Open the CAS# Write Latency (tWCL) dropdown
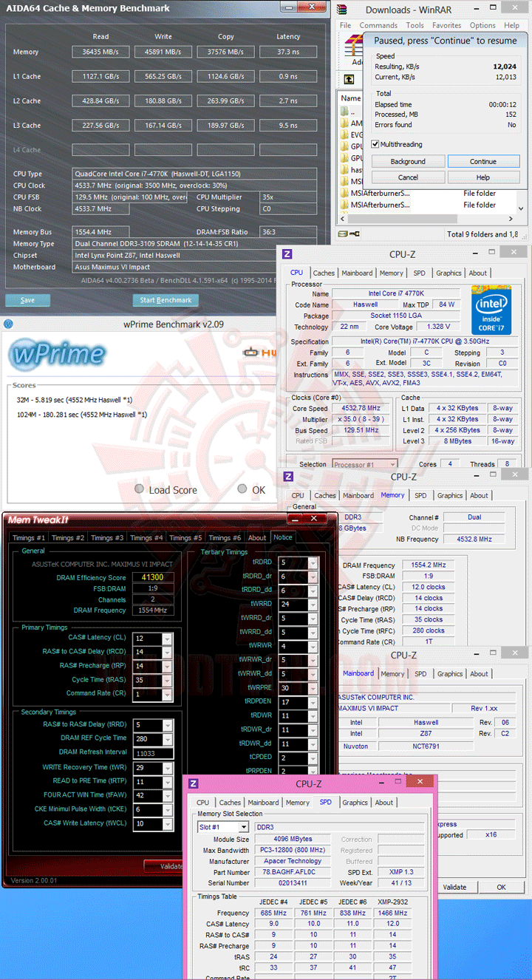The width and height of the screenshot is (532, 980). tap(167, 824)
